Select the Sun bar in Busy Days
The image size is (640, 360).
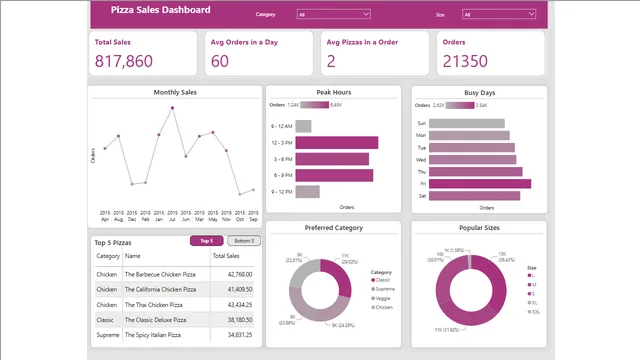(x=467, y=123)
